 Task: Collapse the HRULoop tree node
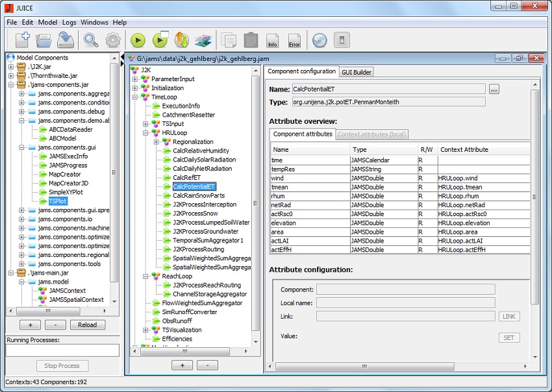pyautogui.click(x=145, y=132)
